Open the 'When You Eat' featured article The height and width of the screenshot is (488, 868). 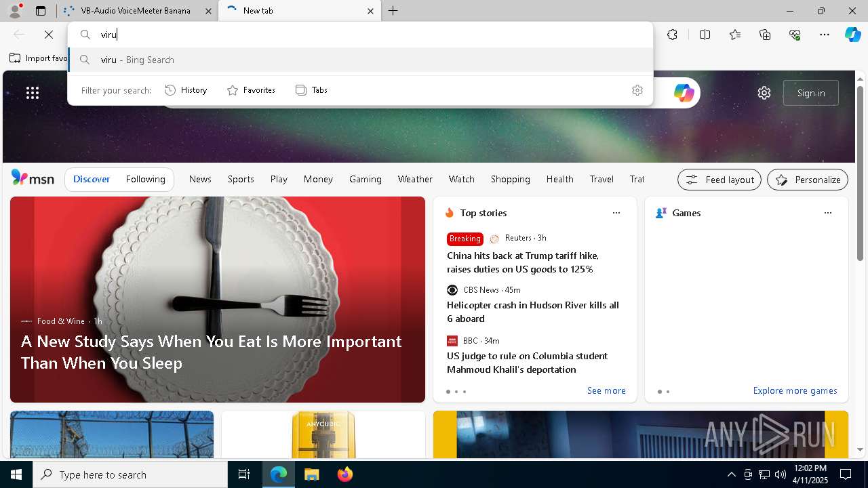[218, 300]
